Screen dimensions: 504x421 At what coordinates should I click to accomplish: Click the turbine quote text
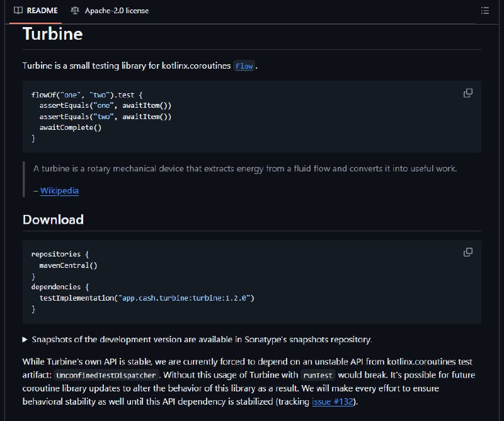coord(245,168)
